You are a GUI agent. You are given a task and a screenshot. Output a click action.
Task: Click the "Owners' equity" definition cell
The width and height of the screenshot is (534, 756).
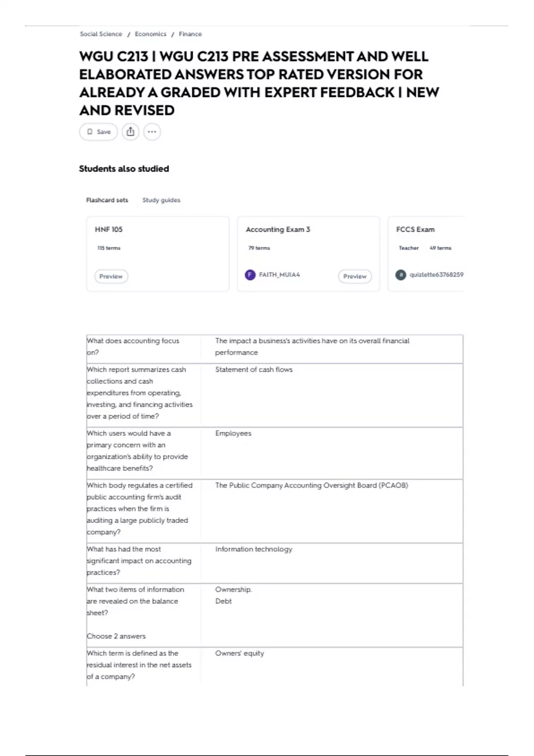tap(239, 653)
